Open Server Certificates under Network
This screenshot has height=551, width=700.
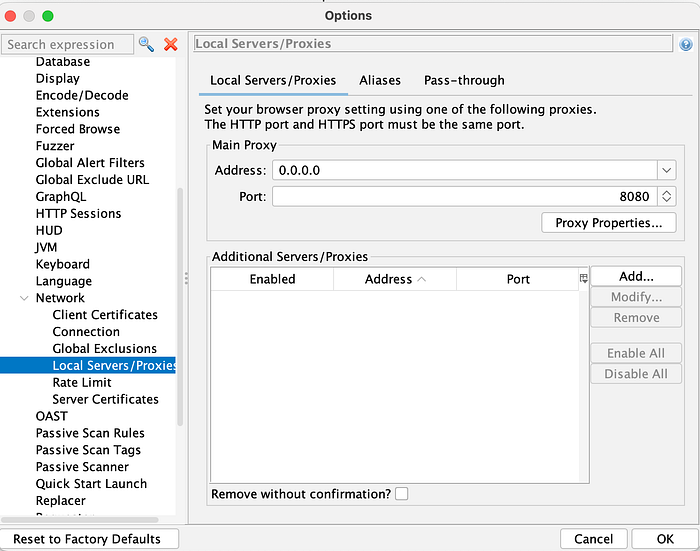(105, 399)
